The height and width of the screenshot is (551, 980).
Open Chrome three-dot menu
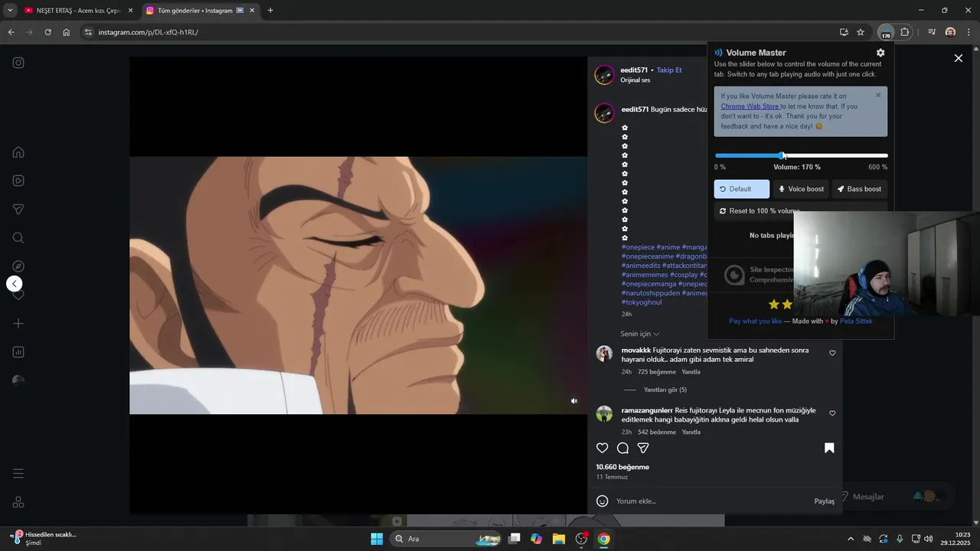pyautogui.click(x=969, y=32)
